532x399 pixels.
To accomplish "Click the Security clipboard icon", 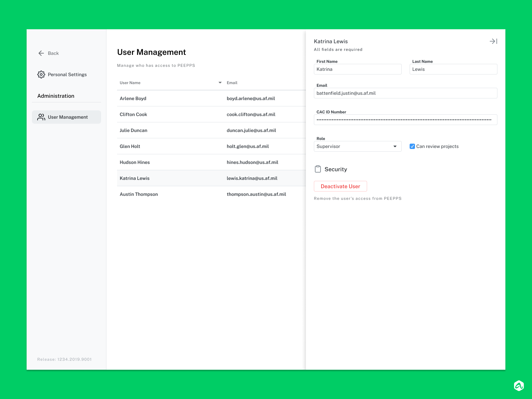I will tap(318, 169).
